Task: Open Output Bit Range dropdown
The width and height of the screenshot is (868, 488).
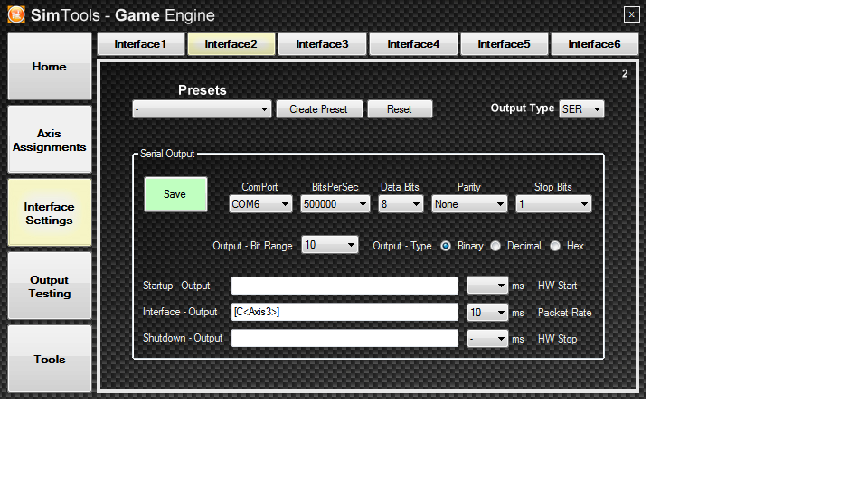Action: tap(329, 245)
